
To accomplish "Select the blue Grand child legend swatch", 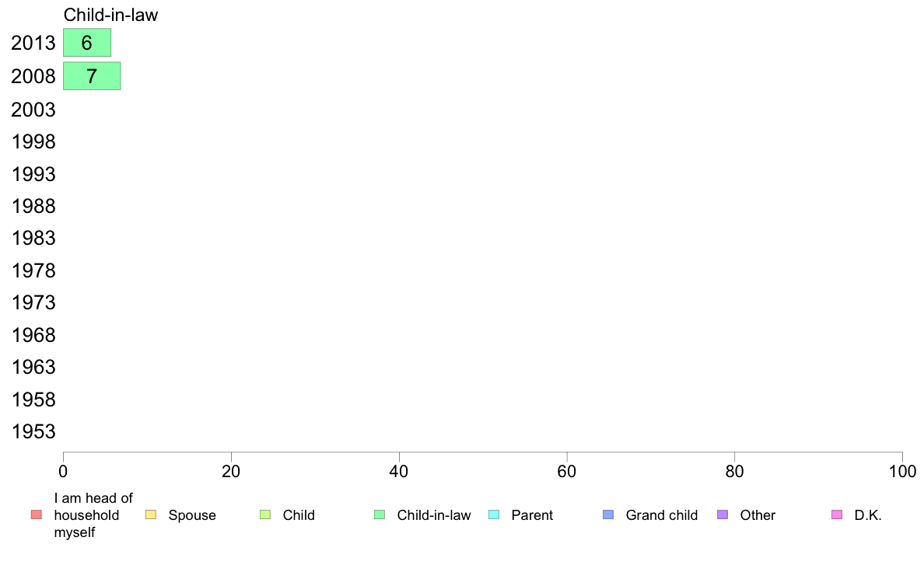I will pos(608,514).
